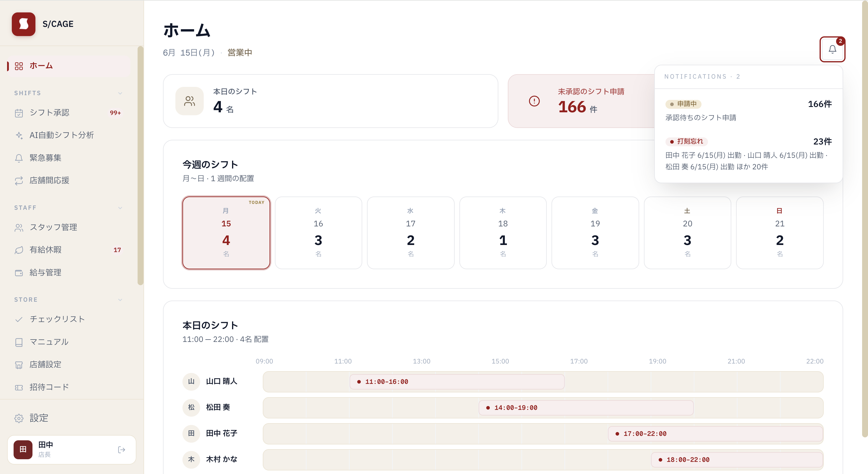Click the 17 badge on 有給休暇
Image resolution: width=868 pixels, height=474 pixels.
(x=117, y=250)
